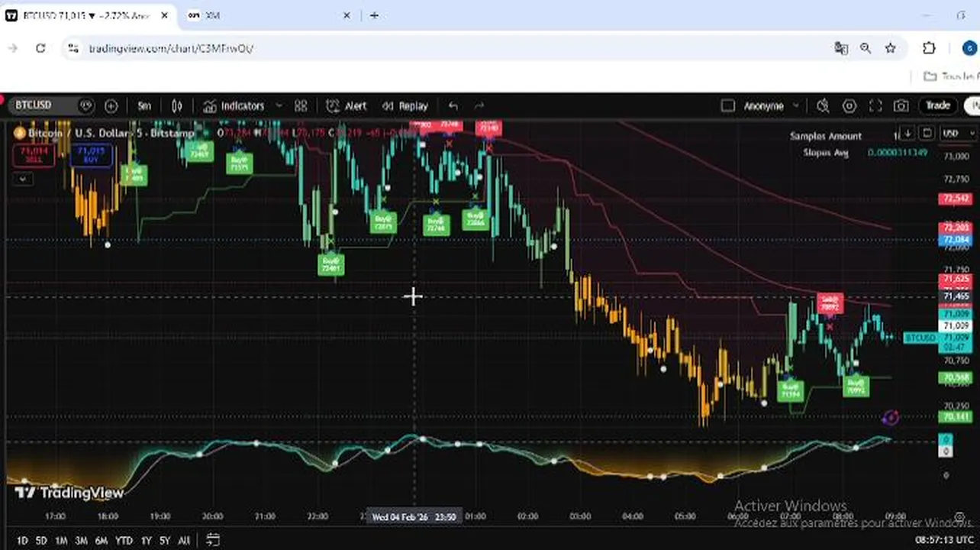980x550 pixels.
Task: Click the Buy@ green label near 22:00
Action: [x=331, y=264]
